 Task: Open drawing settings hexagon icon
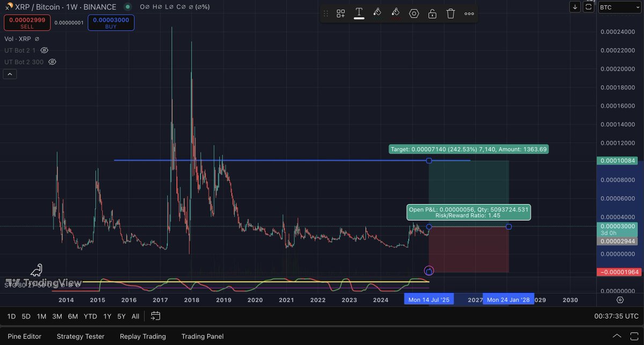click(414, 13)
